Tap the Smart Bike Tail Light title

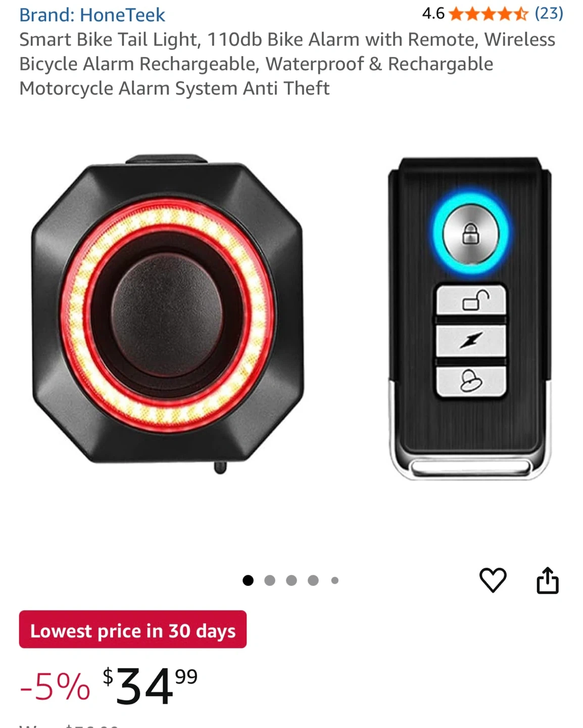point(287,64)
